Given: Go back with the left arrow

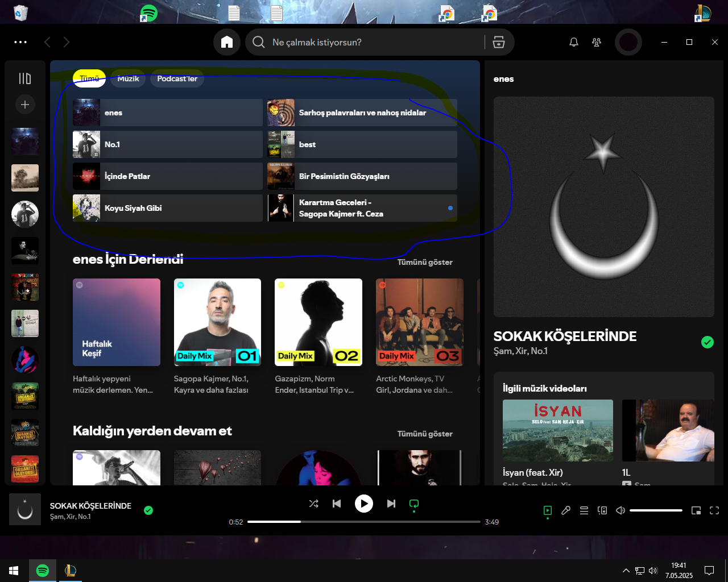Looking at the screenshot, I should click(47, 42).
